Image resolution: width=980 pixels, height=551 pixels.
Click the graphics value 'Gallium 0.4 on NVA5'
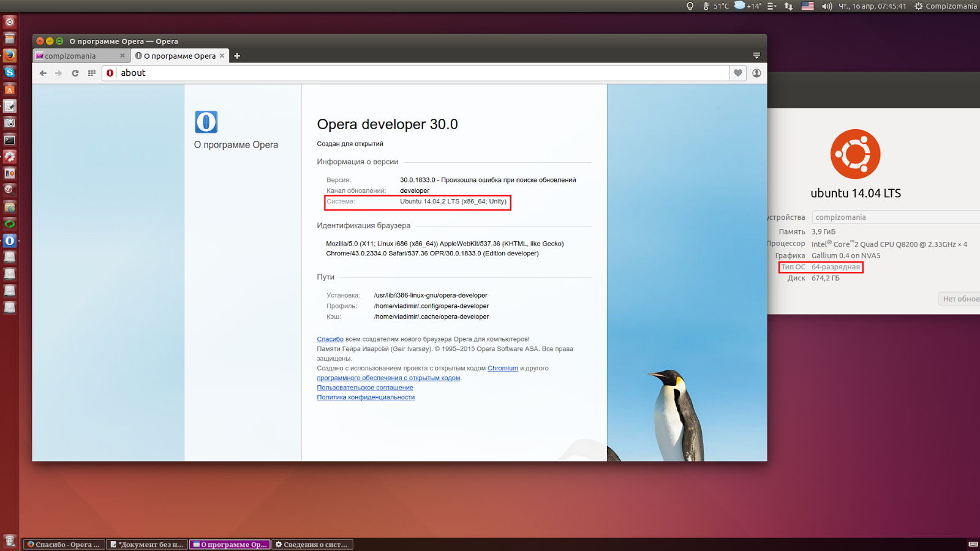coord(846,256)
